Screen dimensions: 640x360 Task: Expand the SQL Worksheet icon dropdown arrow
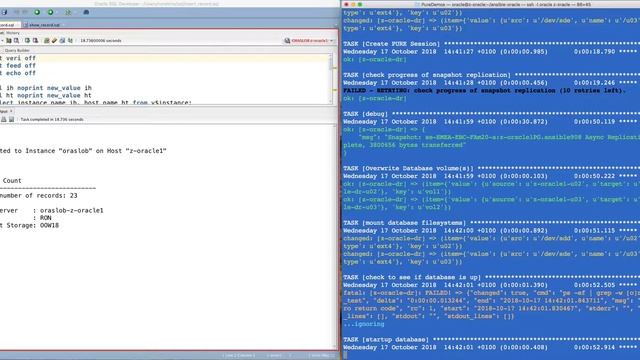76,12
